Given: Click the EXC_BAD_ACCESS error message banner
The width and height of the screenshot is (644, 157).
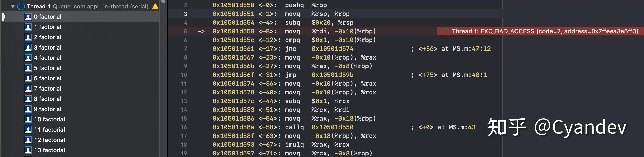Looking at the screenshot, I should pyautogui.click(x=545, y=31).
